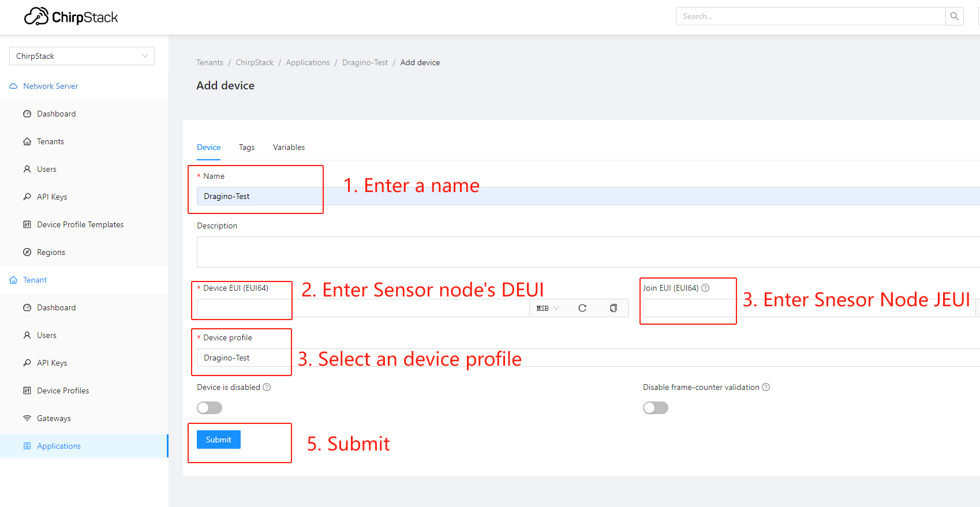This screenshot has height=507, width=980.
Task: Open the ChirpStack tenant selector dropdown
Action: 82,56
